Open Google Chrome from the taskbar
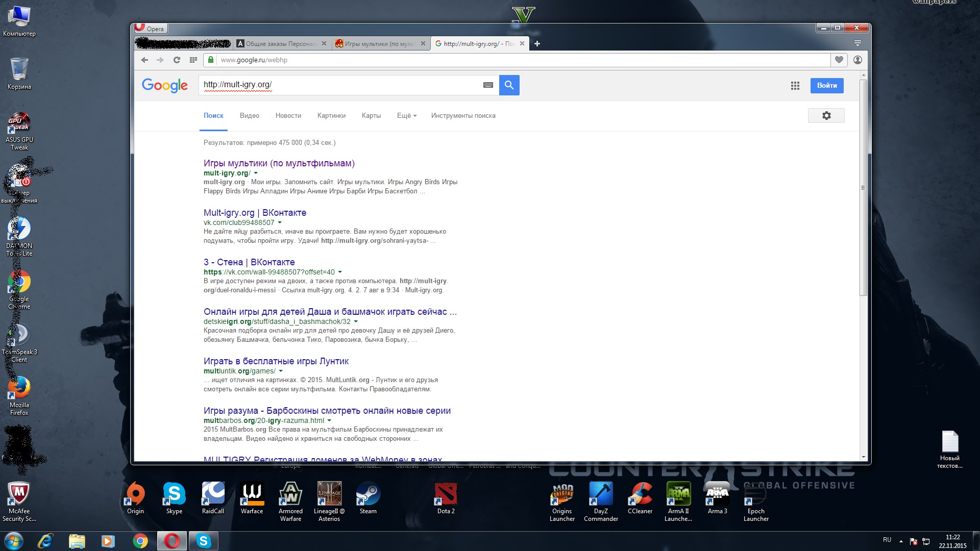This screenshot has height=551, width=980. (140, 541)
